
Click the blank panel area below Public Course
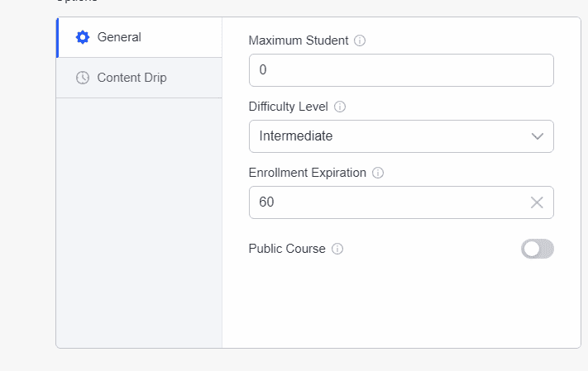401,306
